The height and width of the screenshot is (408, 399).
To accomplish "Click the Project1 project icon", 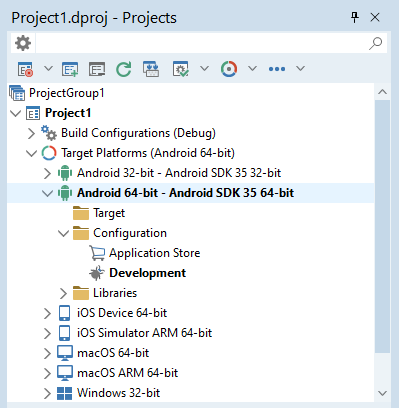I will (x=33, y=113).
